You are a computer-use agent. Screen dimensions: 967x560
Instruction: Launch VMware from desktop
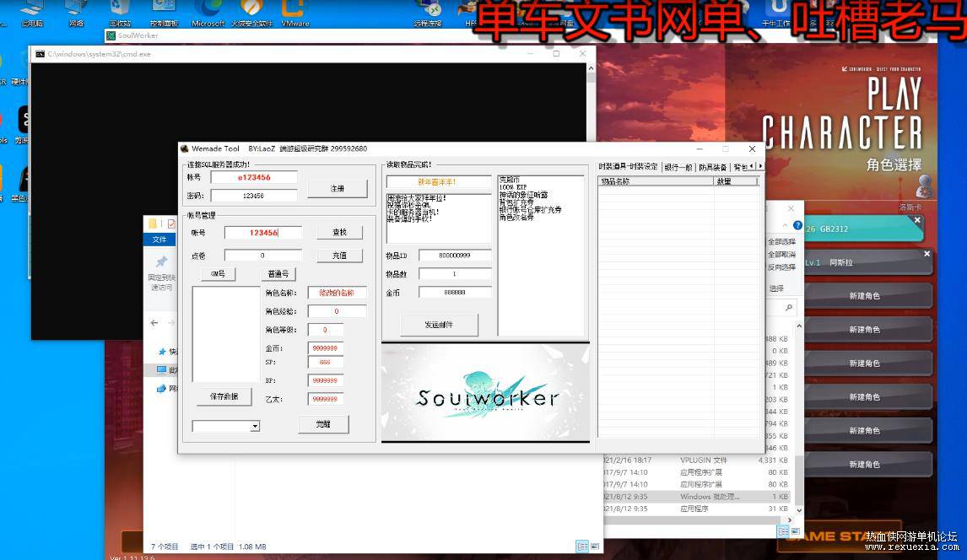click(x=294, y=13)
